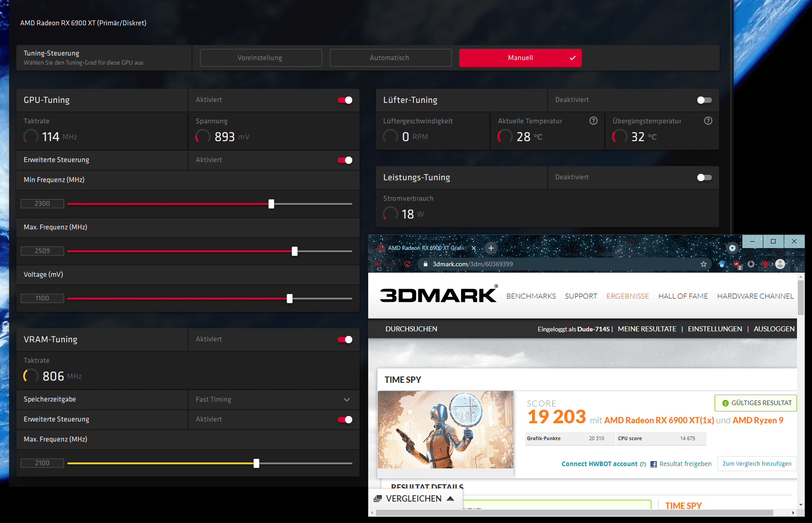Minimize the browser window
The image size is (812, 523).
pos(752,241)
